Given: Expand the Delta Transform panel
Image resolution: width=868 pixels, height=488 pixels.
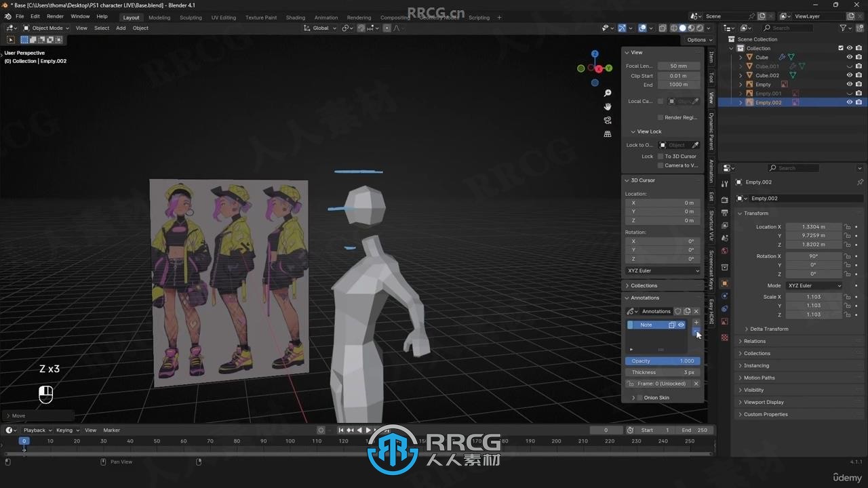Looking at the screenshot, I should [x=769, y=329].
